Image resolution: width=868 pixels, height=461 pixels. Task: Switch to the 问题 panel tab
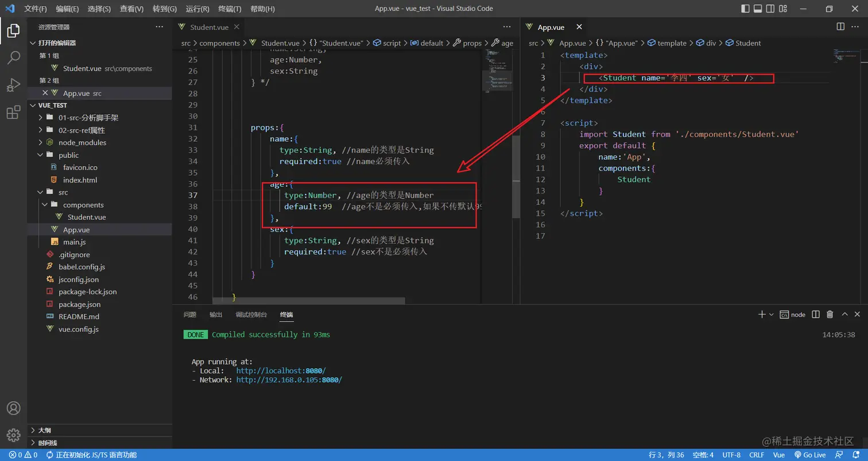[x=190, y=315]
